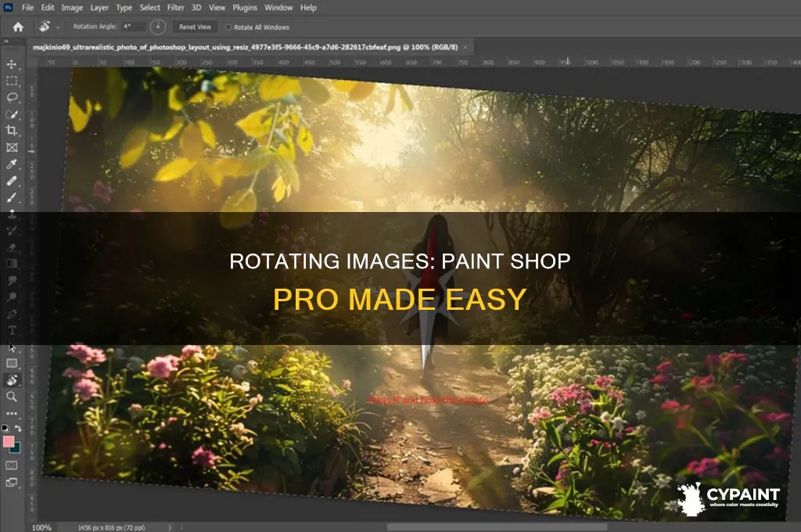Select the Frame tool
The width and height of the screenshot is (801, 532).
click(11, 147)
